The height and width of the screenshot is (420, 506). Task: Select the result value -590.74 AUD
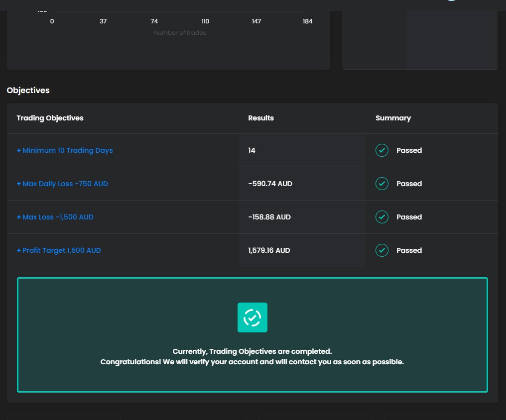270,184
